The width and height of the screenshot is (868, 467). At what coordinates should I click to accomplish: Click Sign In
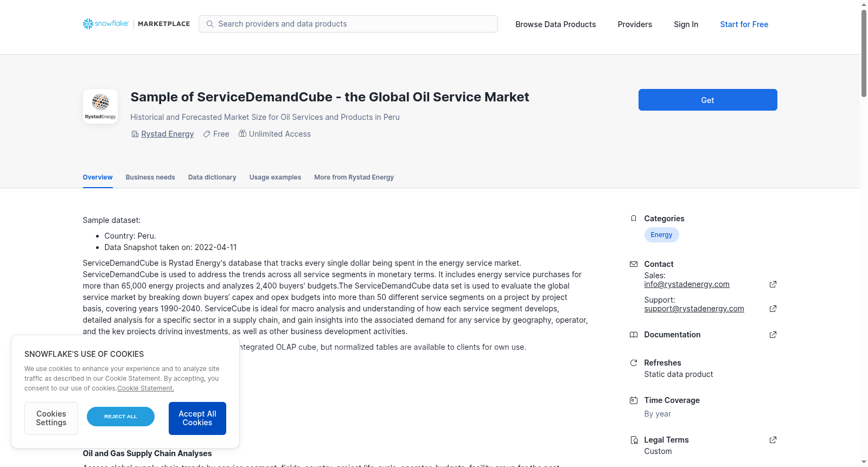pyautogui.click(x=686, y=24)
